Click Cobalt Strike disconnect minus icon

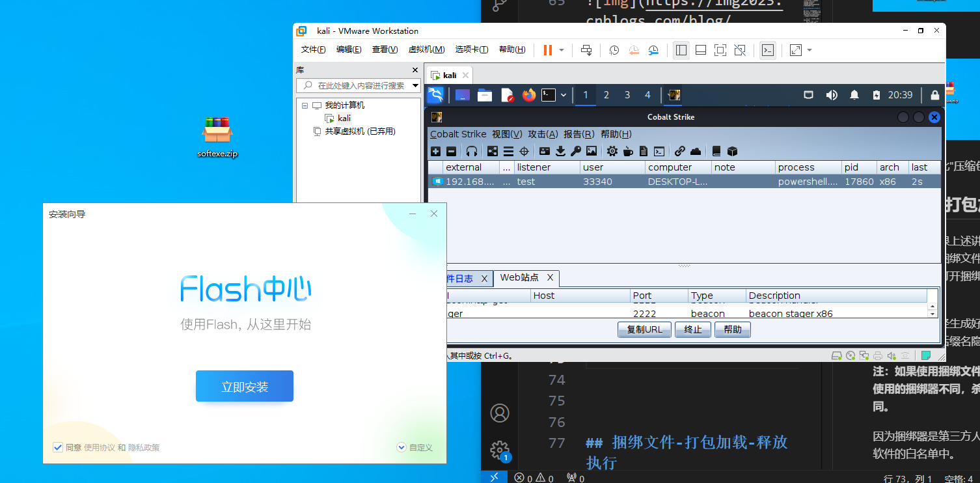click(452, 151)
